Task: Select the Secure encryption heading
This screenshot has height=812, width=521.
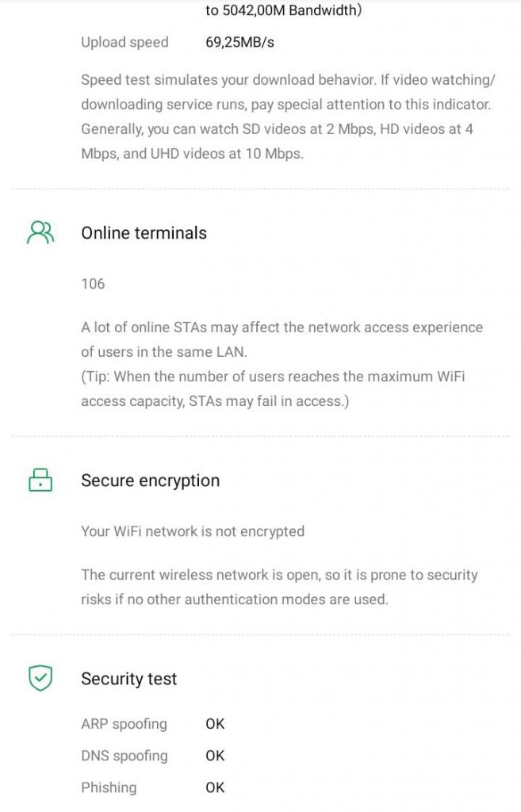Action: pyautogui.click(x=150, y=481)
